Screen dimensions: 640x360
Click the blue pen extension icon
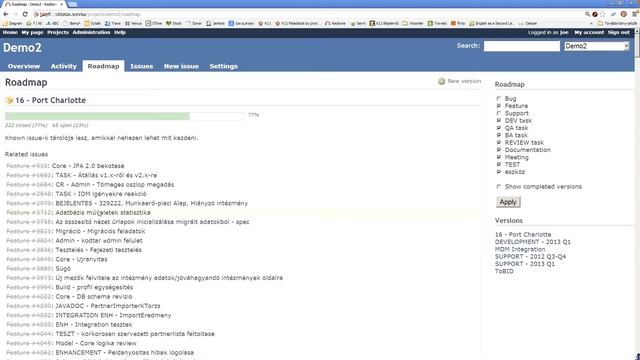click(x=613, y=14)
